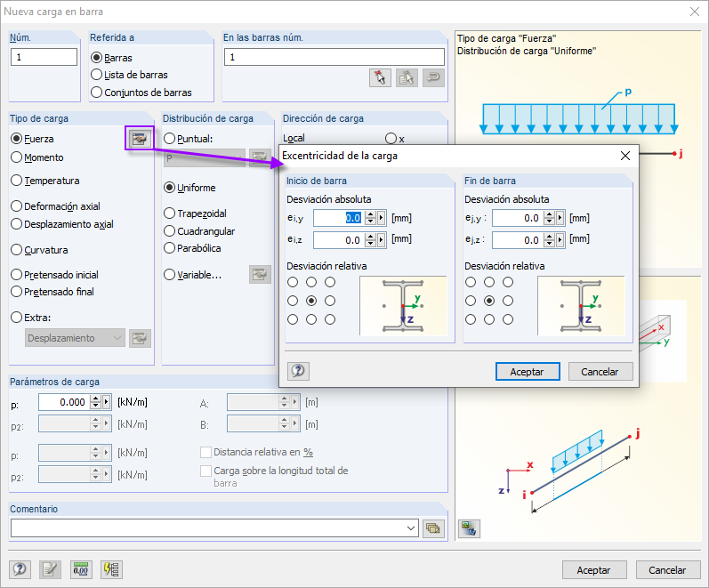Click the p load value field
The width and height of the screenshot is (709, 588).
point(64,402)
